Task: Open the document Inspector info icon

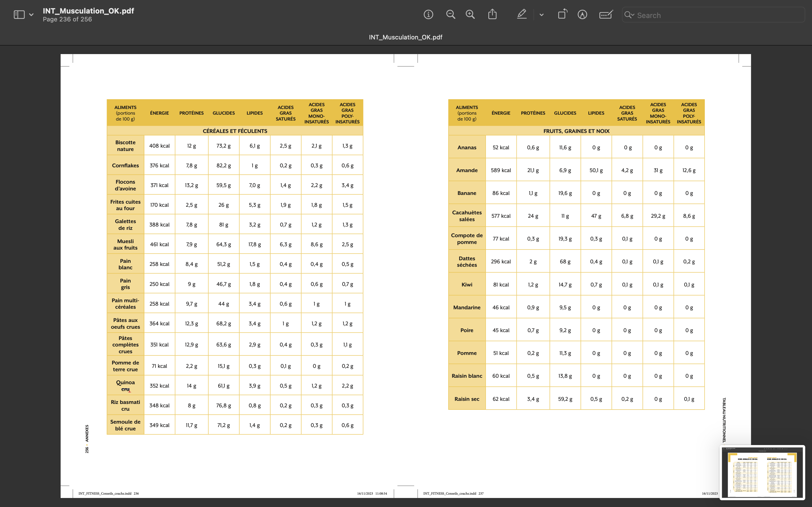Action: 428,15
